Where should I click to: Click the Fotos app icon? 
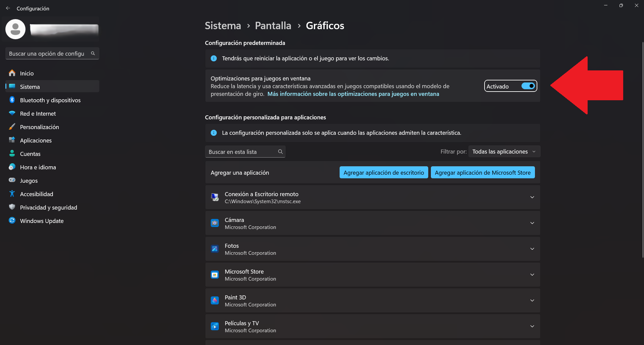pos(215,249)
